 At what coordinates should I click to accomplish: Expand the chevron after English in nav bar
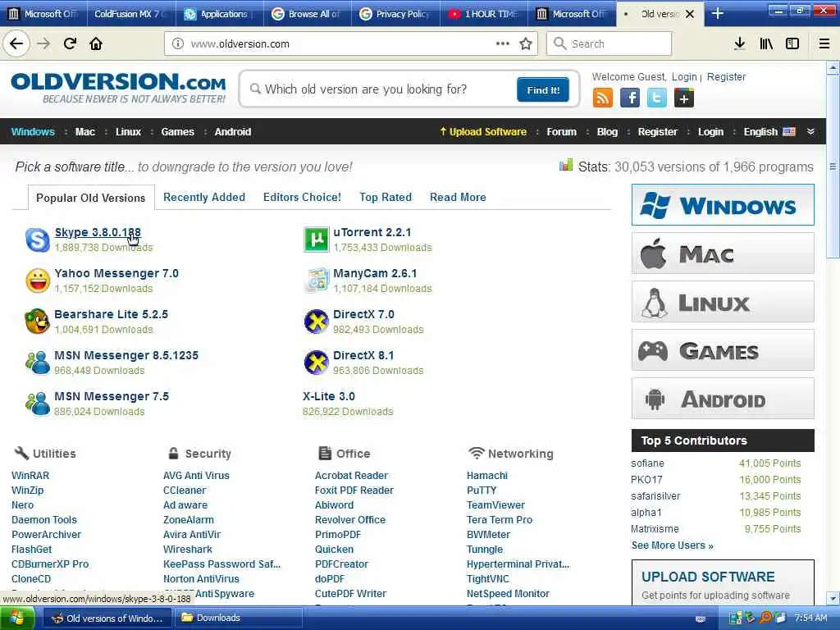810,132
